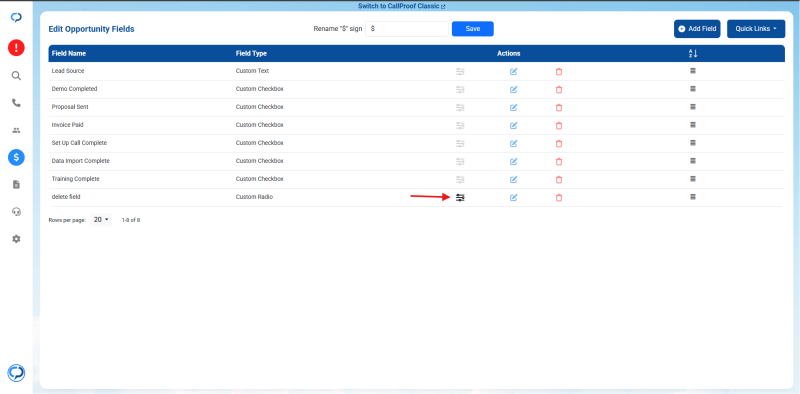800x394 pixels.
Task: Select the dollar opportunities sidebar icon
Action: (x=16, y=157)
